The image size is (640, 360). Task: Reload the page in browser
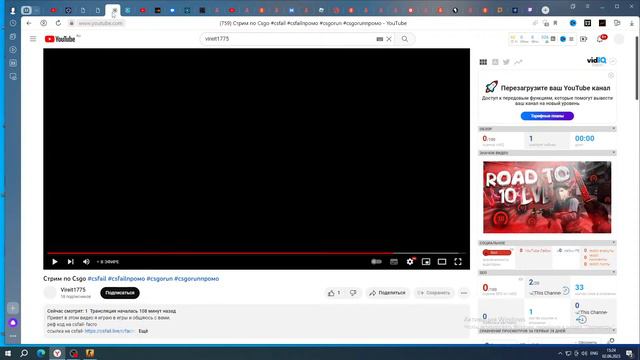(x=58, y=23)
